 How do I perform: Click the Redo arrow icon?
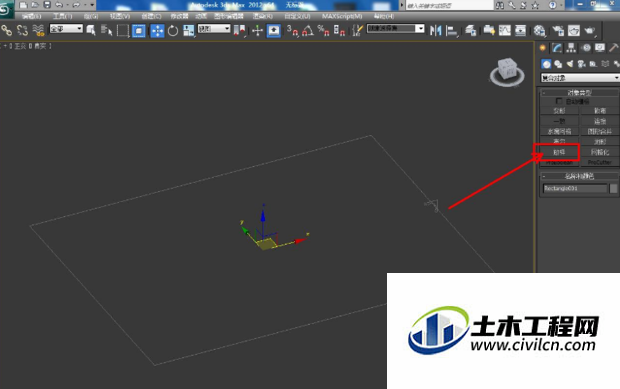pyautogui.click(x=76, y=5)
